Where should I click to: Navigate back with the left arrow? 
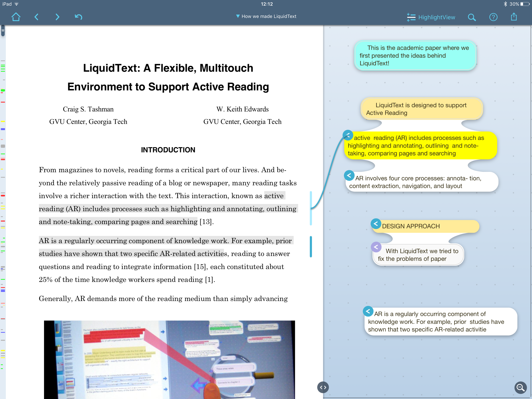tap(37, 17)
